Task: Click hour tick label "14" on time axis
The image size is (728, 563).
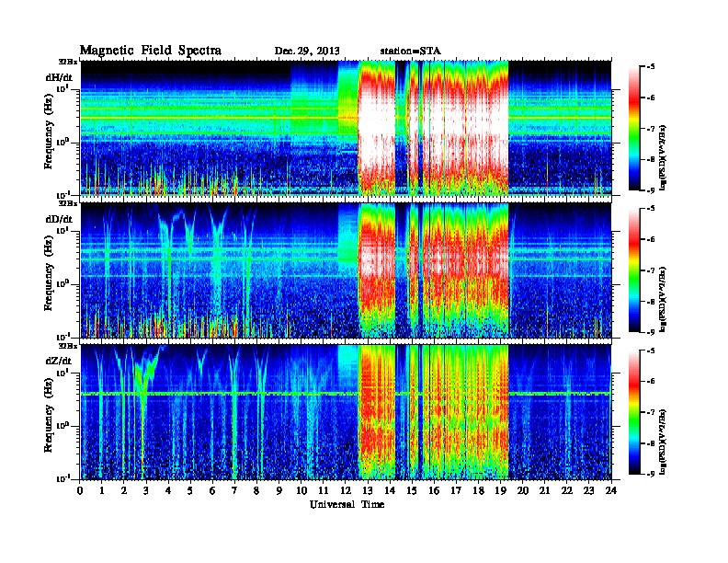Action: [x=390, y=490]
